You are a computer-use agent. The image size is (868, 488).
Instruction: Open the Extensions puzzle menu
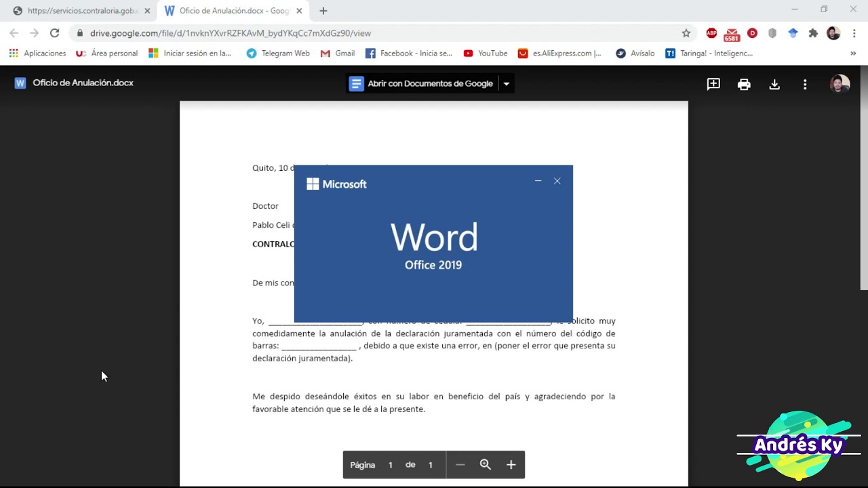(x=813, y=33)
